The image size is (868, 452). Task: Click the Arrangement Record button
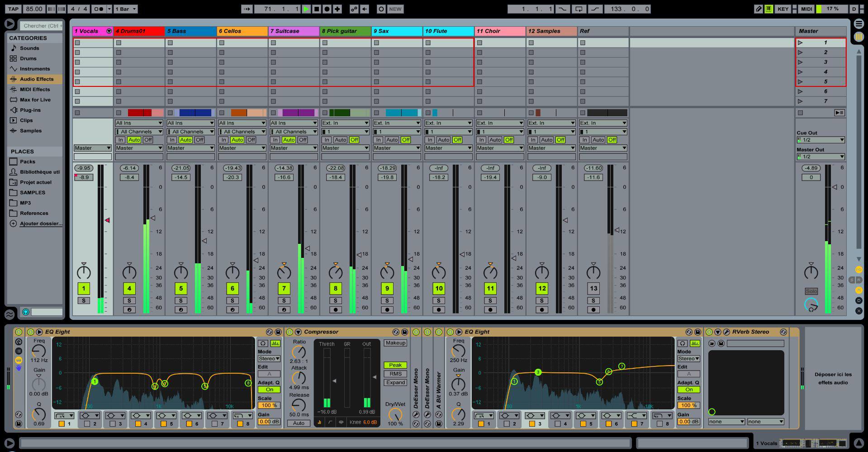click(x=327, y=9)
